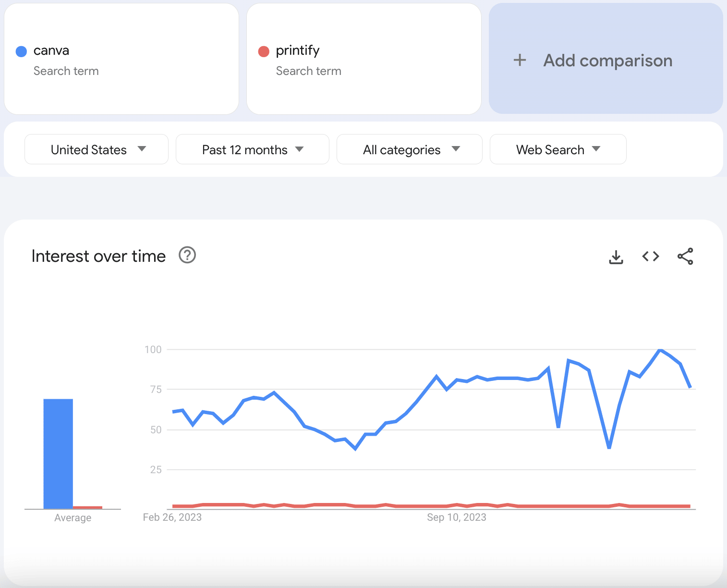This screenshot has height=588, width=727.
Task: Click the Feb 26, 2023 axis label
Action: click(x=172, y=517)
